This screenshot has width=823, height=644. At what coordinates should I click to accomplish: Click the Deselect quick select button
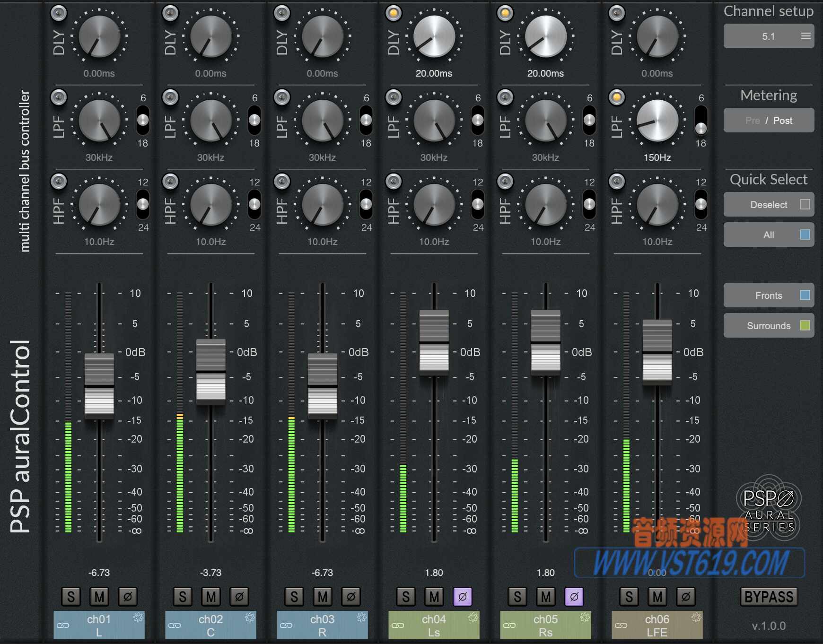(x=769, y=204)
